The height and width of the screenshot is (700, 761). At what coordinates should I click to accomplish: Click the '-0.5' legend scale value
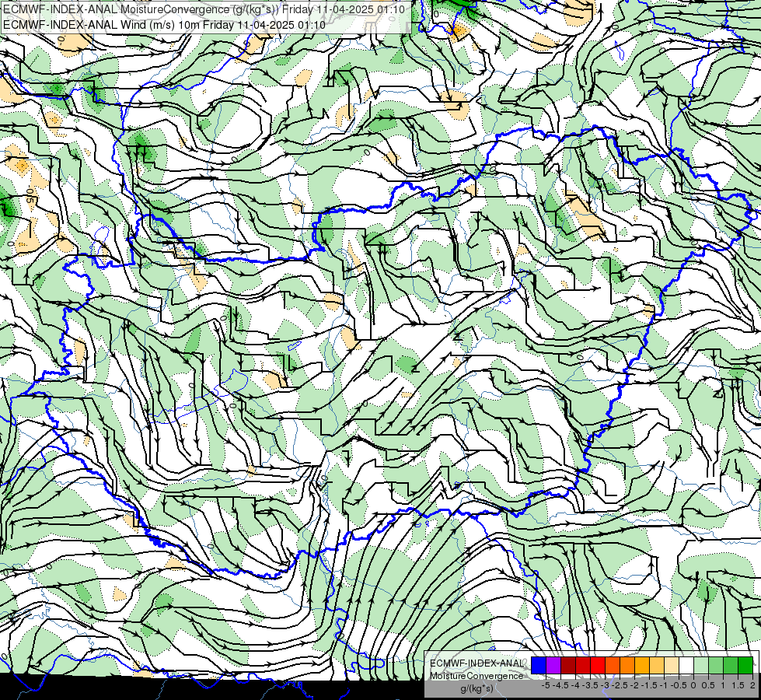coord(679,685)
